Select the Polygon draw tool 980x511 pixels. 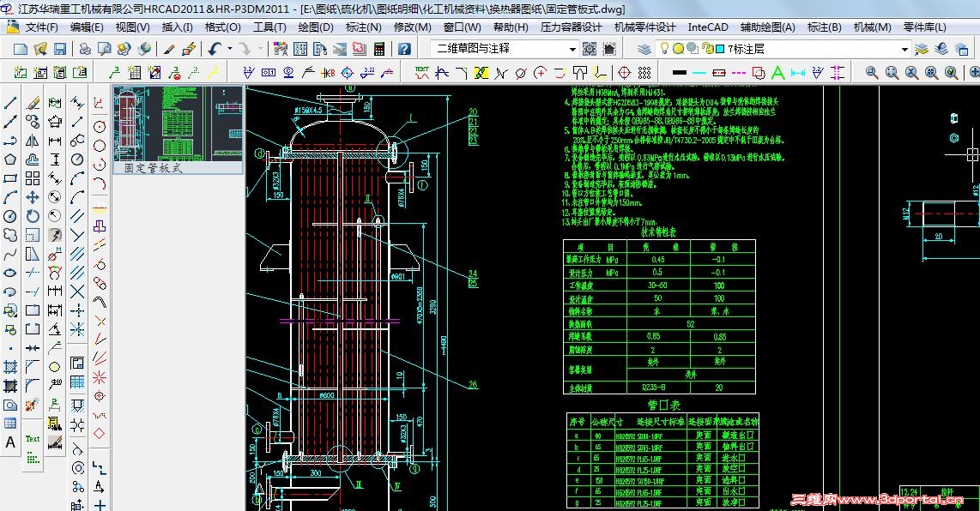click(10, 159)
